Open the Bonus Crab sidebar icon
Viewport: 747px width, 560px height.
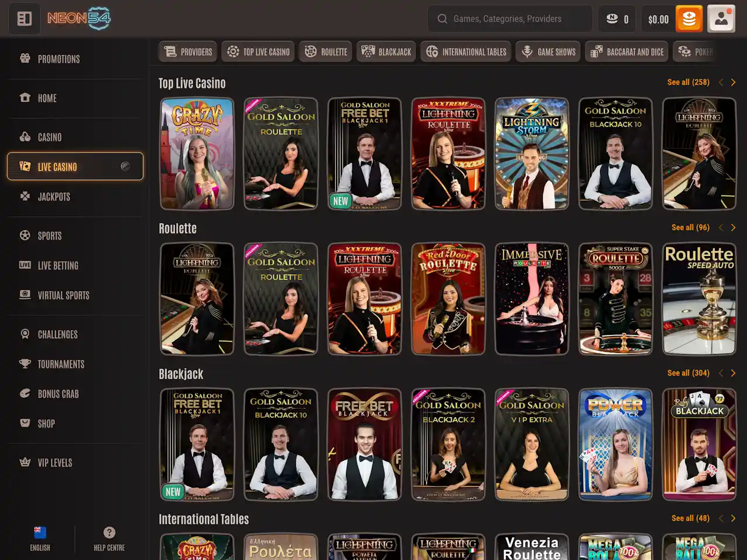(x=25, y=394)
